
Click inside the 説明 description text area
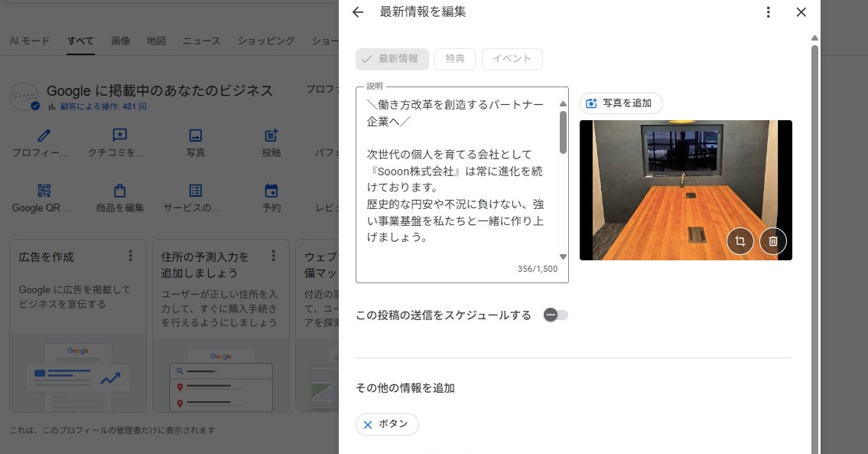(459, 176)
